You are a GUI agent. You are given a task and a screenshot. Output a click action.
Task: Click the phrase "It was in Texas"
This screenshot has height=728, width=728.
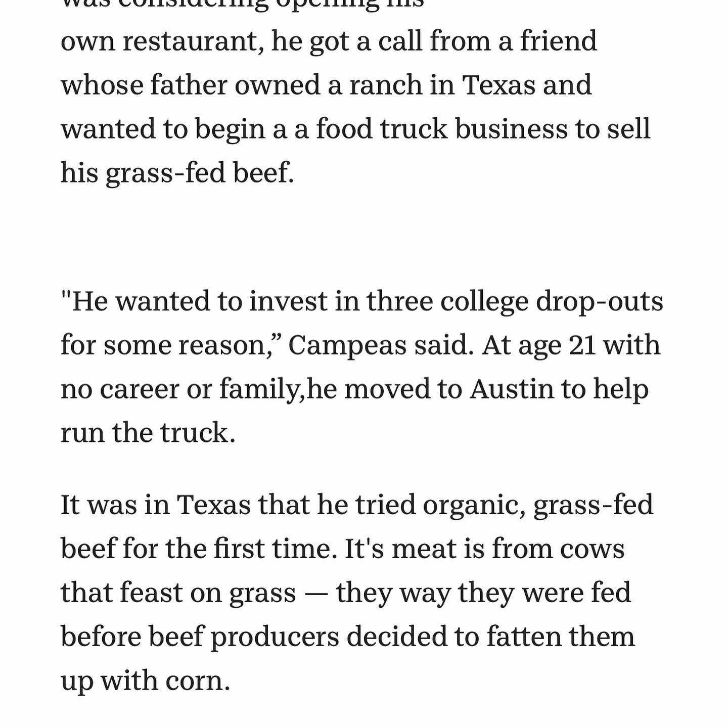click(x=156, y=505)
